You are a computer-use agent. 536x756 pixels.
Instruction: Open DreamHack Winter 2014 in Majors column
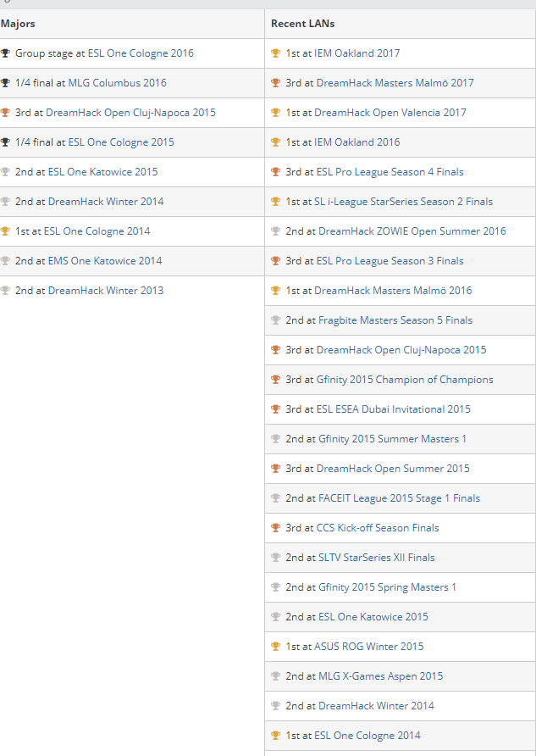pos(106,202)
